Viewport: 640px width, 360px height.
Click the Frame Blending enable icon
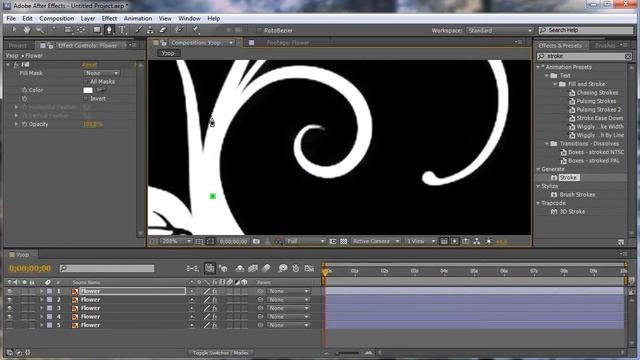(253, 268)
